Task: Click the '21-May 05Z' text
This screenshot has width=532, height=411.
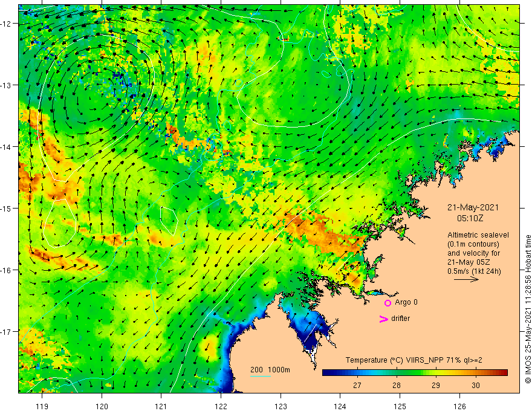Action: coord(468,262)
